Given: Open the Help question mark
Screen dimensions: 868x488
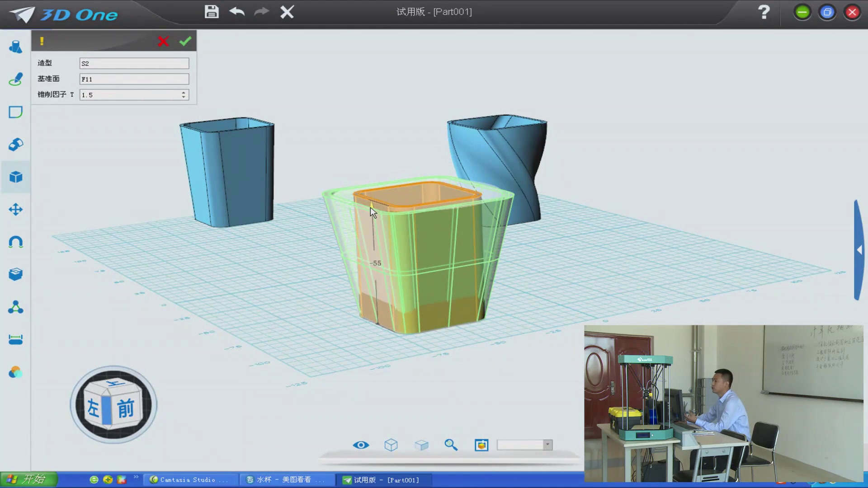Looking at the screenshot, I should [764, 12].
